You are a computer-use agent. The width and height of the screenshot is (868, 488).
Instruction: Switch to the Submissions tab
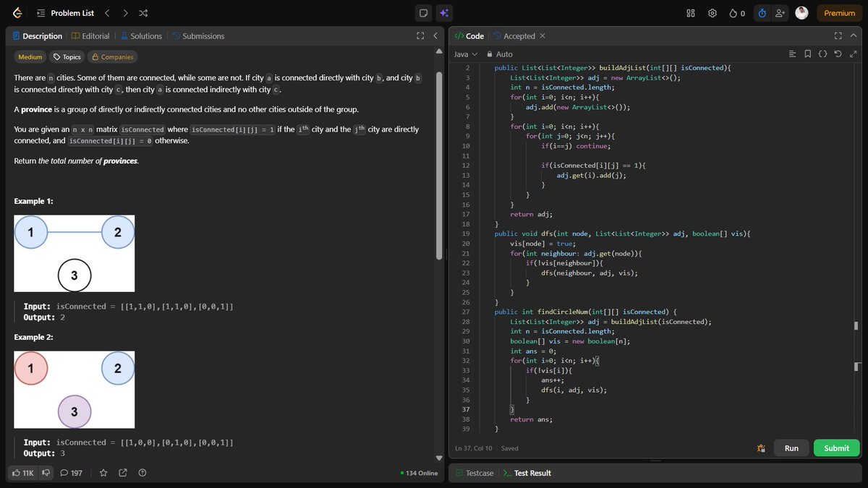point(198,35)
